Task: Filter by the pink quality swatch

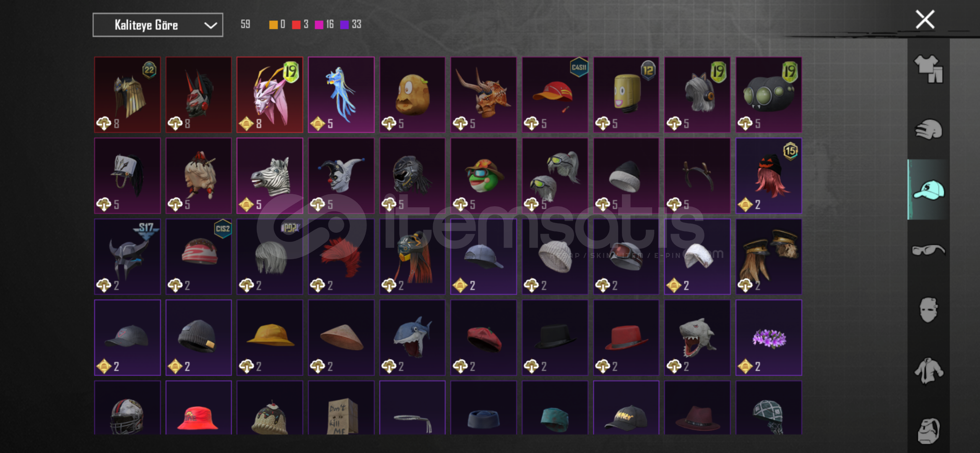Action: pos(319,25)
